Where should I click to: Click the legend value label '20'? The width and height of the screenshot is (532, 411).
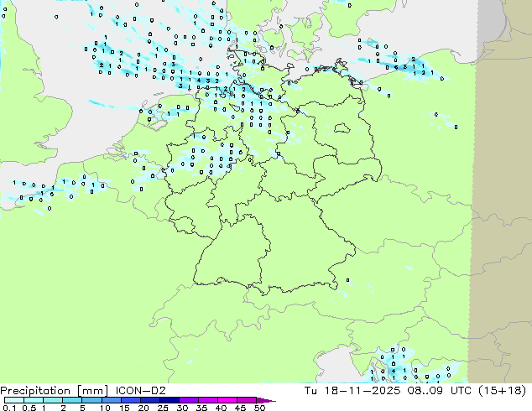(x=143, y=408)
